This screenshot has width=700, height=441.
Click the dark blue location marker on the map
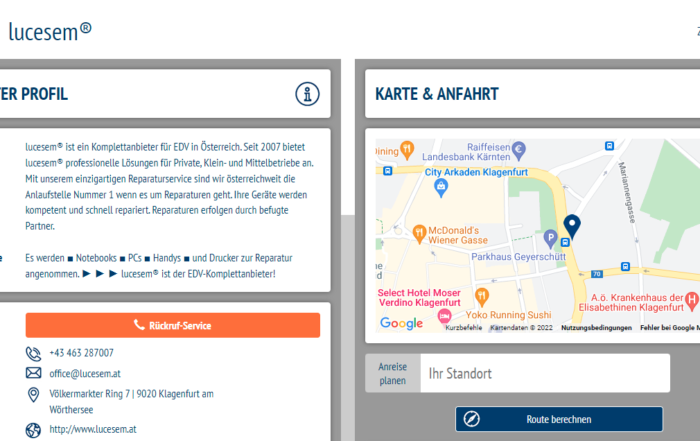(571, 226)
